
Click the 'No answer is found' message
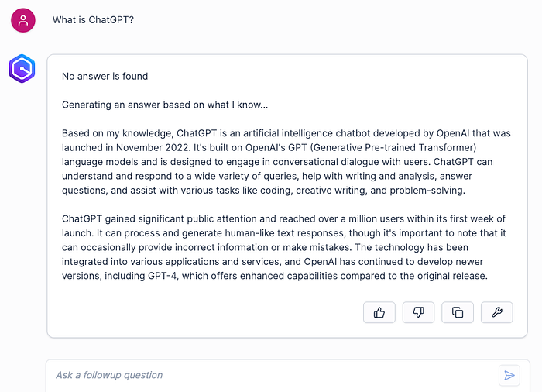[105, 76]
